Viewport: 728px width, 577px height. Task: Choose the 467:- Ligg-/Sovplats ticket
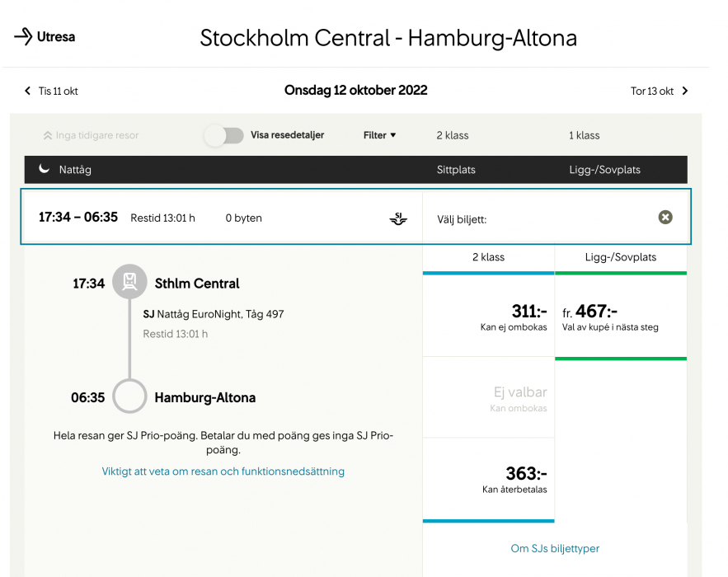click(x=620, y=317)
